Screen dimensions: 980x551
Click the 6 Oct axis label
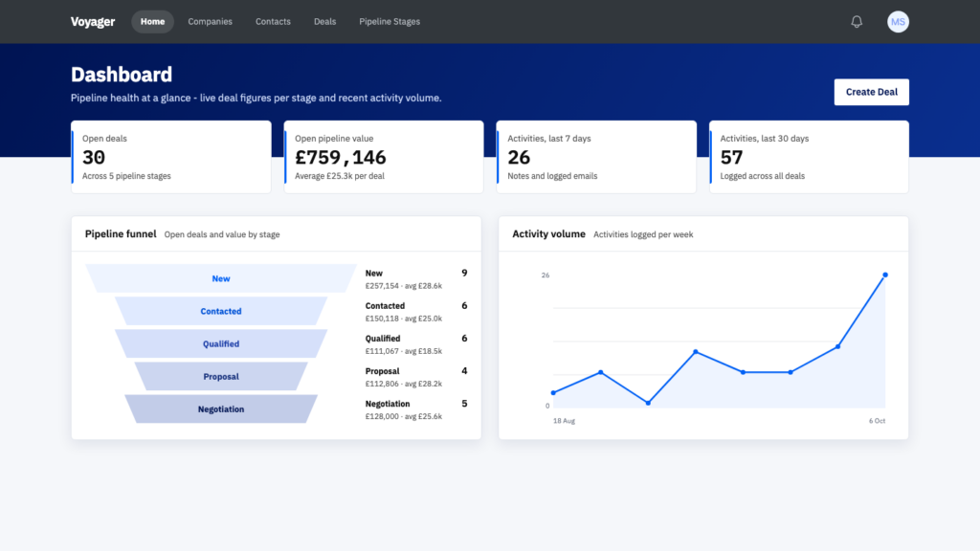pyautogui.click(x=877, y=421)
